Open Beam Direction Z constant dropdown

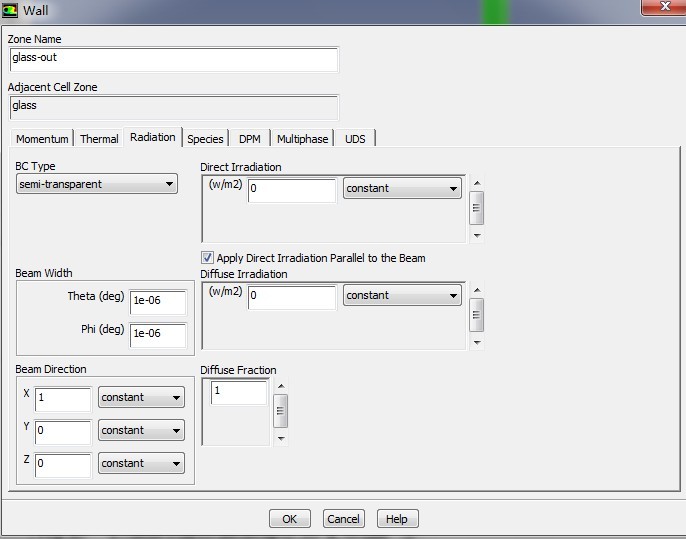click(141, 464)
